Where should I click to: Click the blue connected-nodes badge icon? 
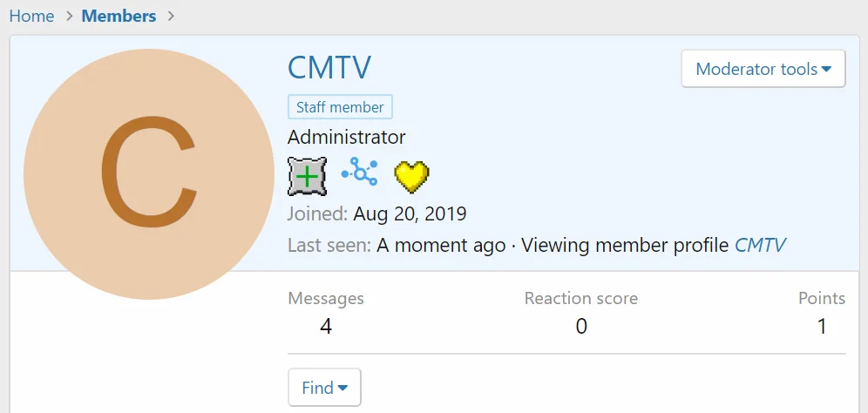[x=359, y=173]
